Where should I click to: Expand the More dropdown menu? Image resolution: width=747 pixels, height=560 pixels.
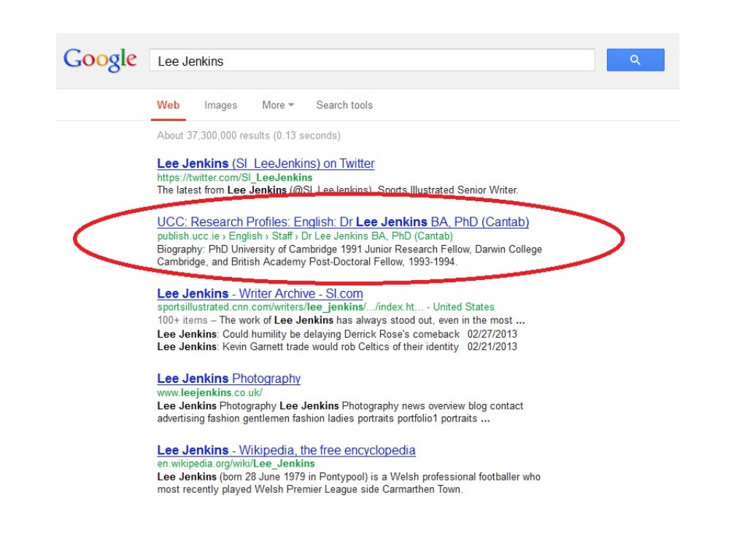click(278, 105)
